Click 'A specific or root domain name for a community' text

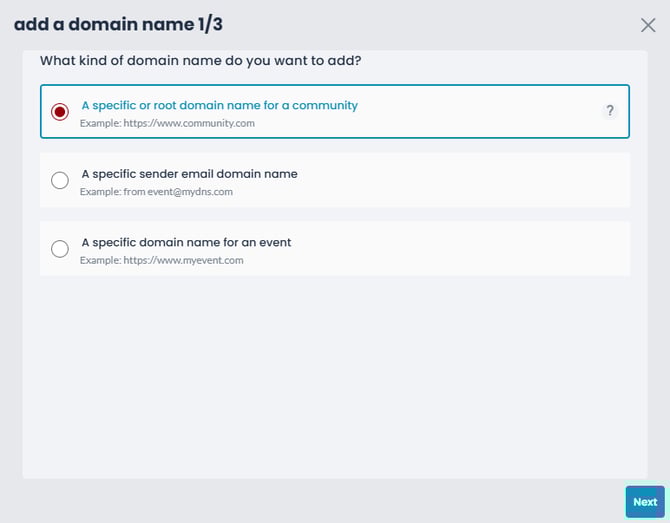point(220,106)
